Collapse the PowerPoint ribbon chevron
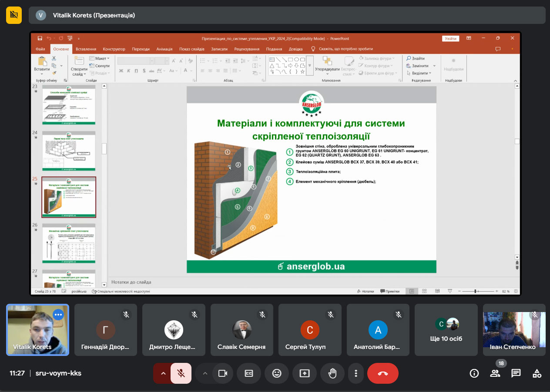The width and height of the screenshot is (550, 392). tap(516, 81)
